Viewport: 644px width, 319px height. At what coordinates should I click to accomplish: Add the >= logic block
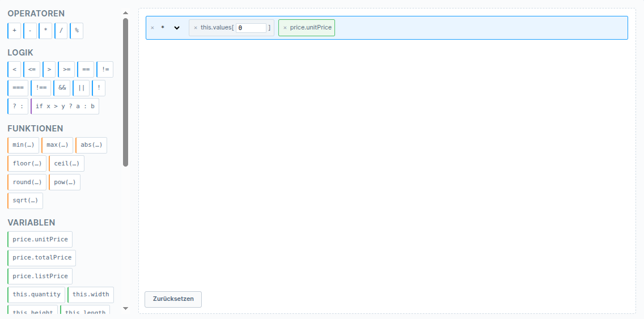[66, 69]
